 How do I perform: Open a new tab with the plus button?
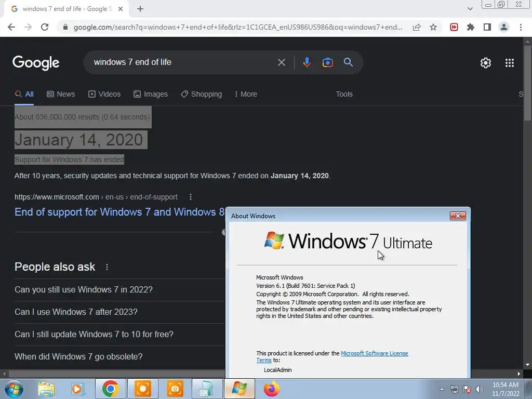(140, 9)
